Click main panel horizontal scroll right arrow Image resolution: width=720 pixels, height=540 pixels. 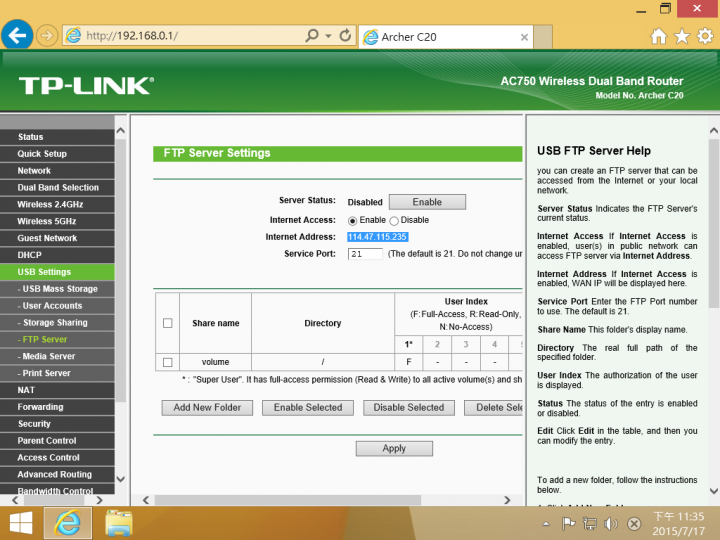pyautogui.click(x=507, y=500)
